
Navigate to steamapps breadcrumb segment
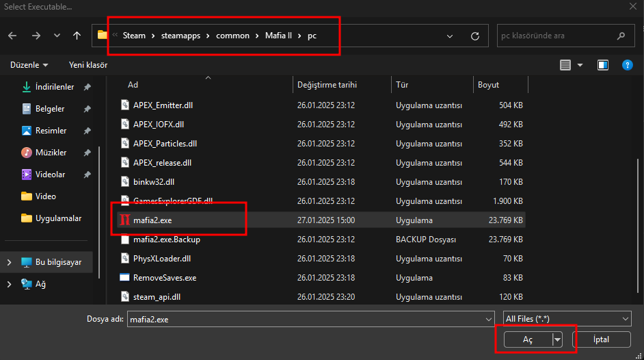click(x=180, y=36)
